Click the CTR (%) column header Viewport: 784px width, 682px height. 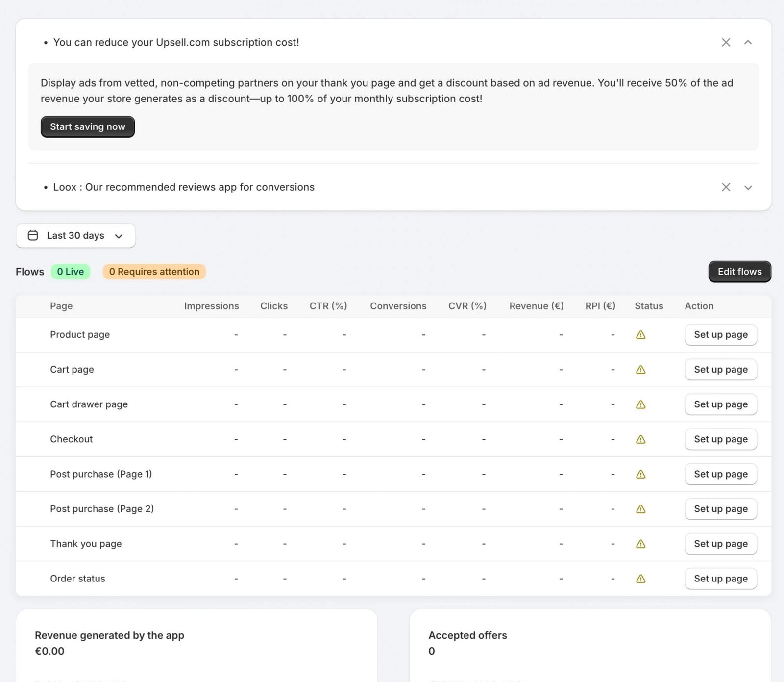tap(328, 306)
